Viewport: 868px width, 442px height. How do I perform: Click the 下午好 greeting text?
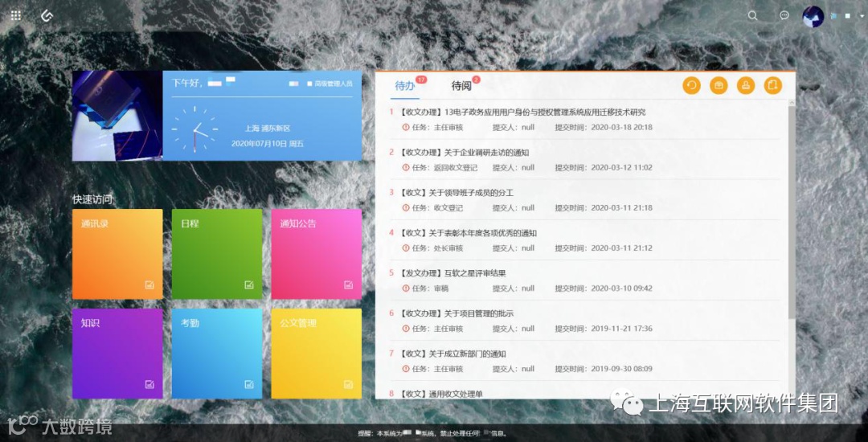coord(187,83)
